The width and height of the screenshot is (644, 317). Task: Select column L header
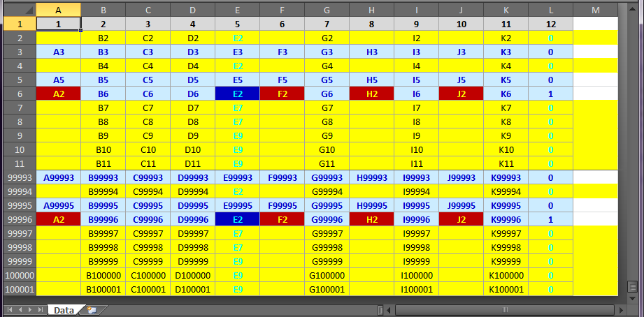point(551,10)
